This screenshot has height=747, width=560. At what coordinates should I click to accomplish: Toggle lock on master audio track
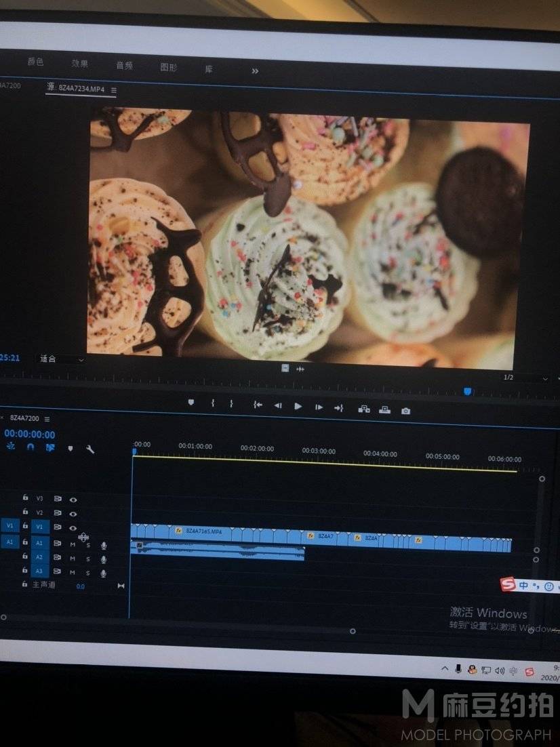[25, 584]
